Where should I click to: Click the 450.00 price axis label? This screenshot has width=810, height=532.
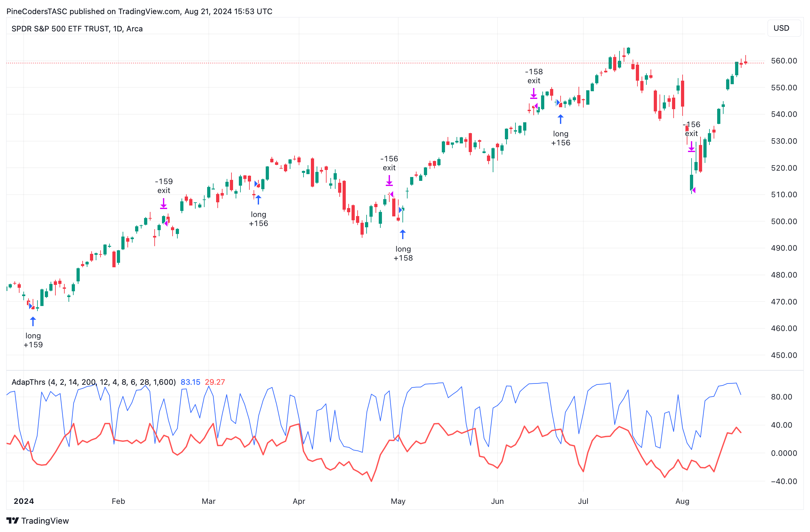784,355
